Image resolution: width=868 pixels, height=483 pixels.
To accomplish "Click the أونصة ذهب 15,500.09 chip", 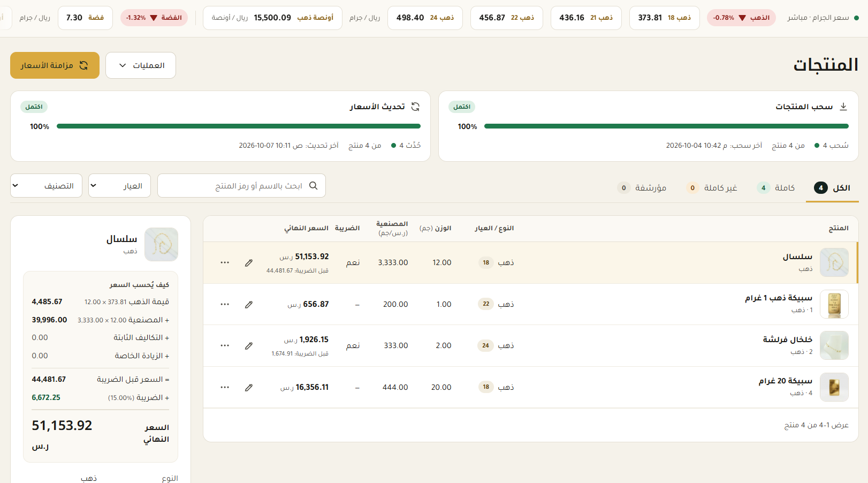I will (272, 18).
